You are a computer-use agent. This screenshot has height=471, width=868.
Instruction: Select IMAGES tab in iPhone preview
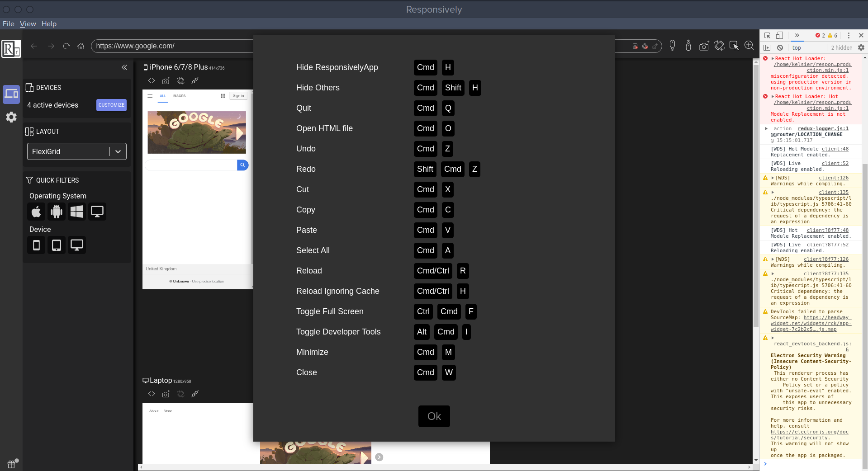(179, 96)
